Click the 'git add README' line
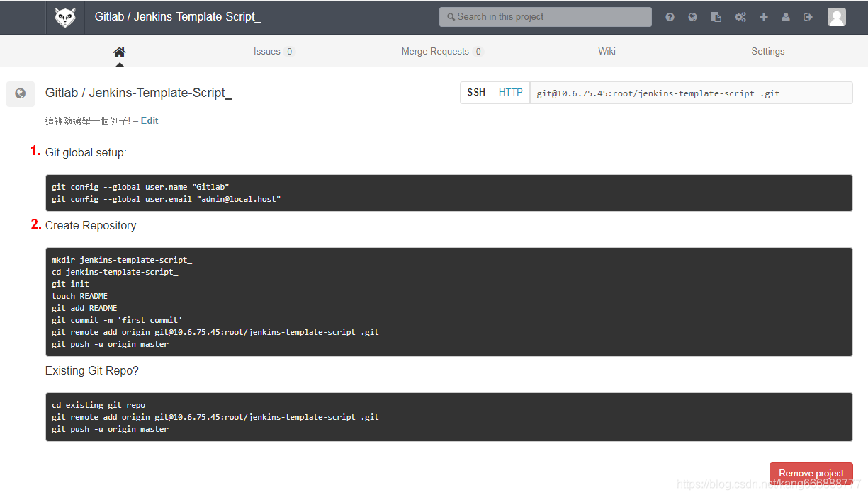 tap(84, 308)
